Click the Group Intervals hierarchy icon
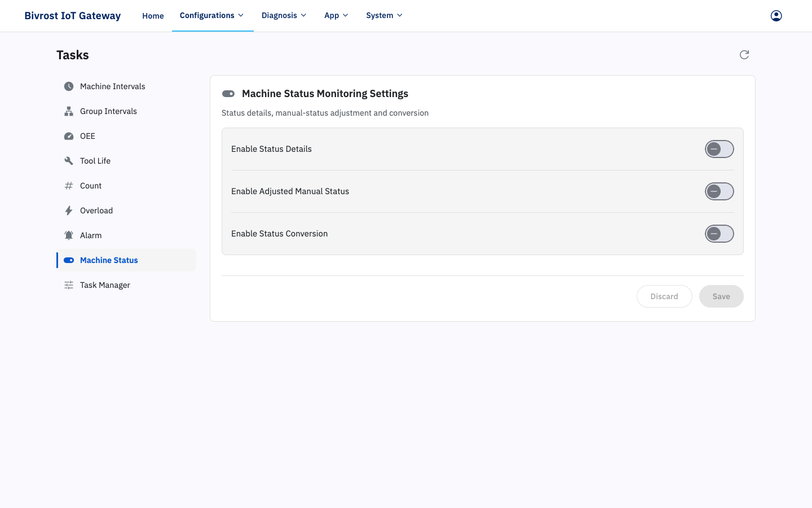The image size is (812, 508). [69, 111]
